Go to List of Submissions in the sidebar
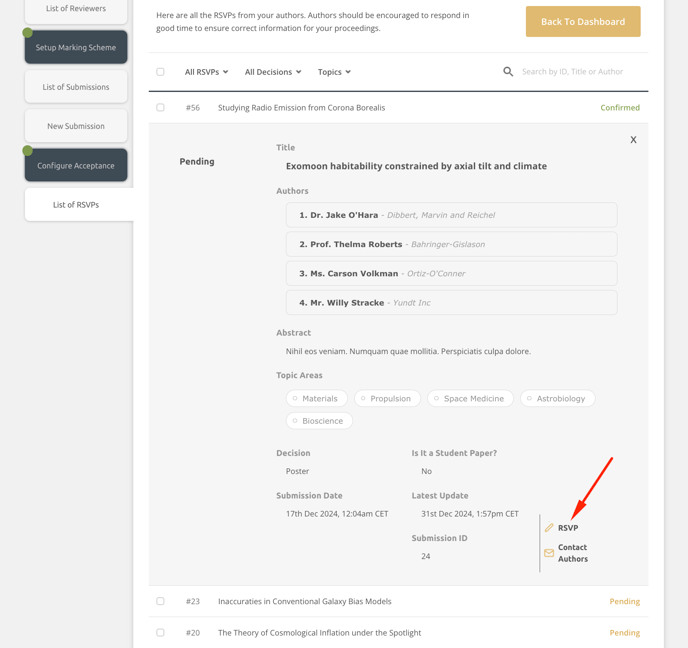 [x=76, y=87]
